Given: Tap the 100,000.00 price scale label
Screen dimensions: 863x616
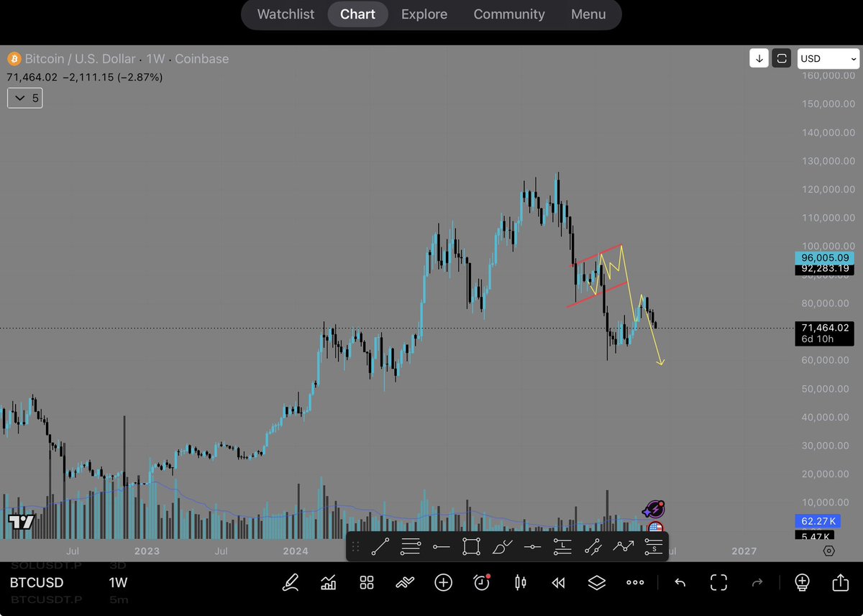Looking at the screenshot, I should pyautogui.click(x=828, y=247).
